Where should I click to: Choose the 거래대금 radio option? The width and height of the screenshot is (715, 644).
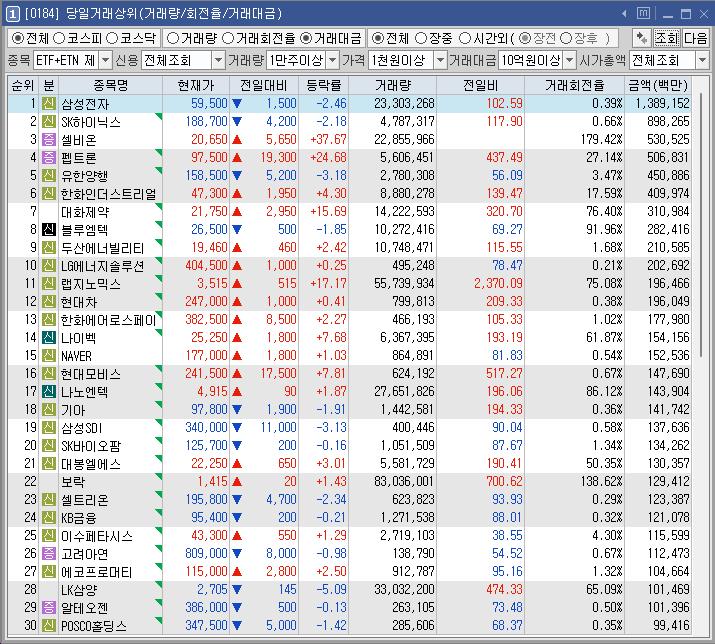[306, 38]
